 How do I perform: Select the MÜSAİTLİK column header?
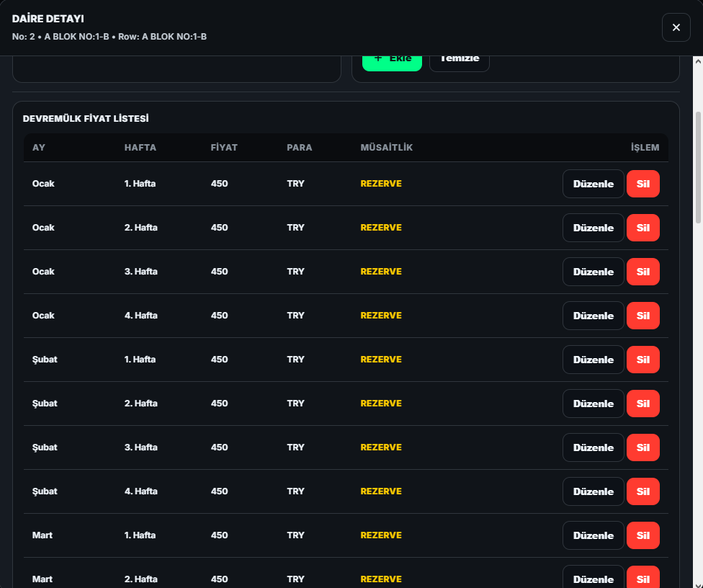point(386,148)
